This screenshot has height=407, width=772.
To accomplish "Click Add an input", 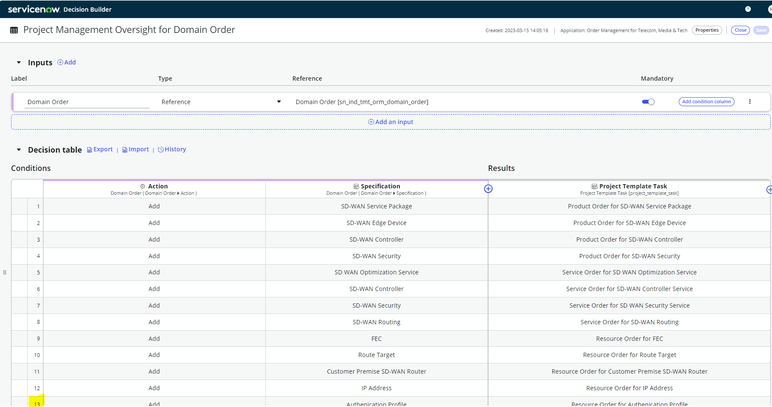I will 390,122.
